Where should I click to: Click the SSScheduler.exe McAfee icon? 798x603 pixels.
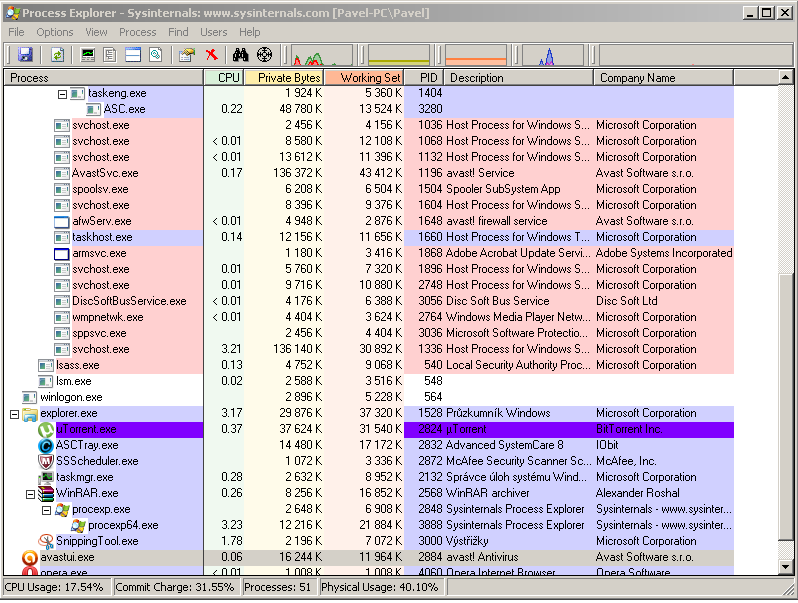point(46,462)
